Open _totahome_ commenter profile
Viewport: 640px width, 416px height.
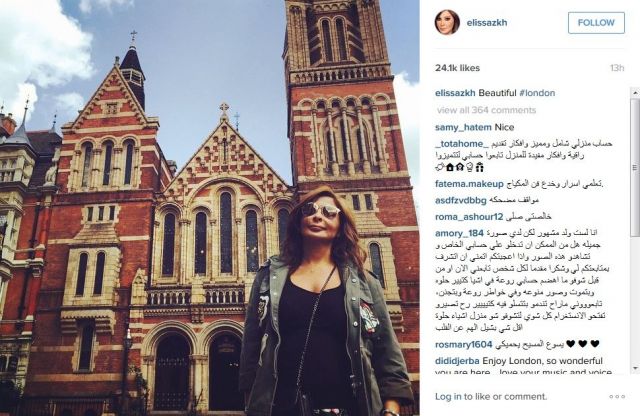coord(462,144)
